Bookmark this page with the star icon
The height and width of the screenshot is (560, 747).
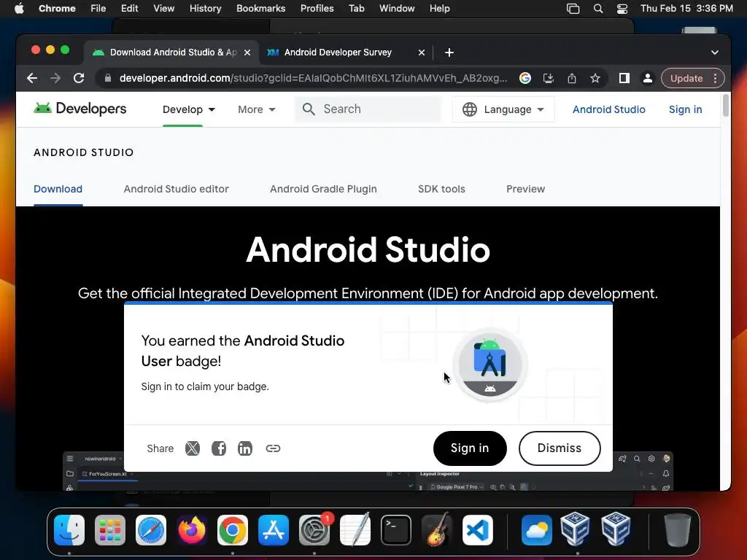[x=595, y=78]
